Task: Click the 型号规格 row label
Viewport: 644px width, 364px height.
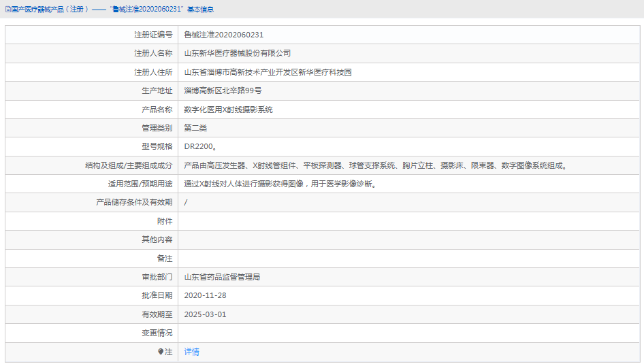Action: click(x=157, y=146)
